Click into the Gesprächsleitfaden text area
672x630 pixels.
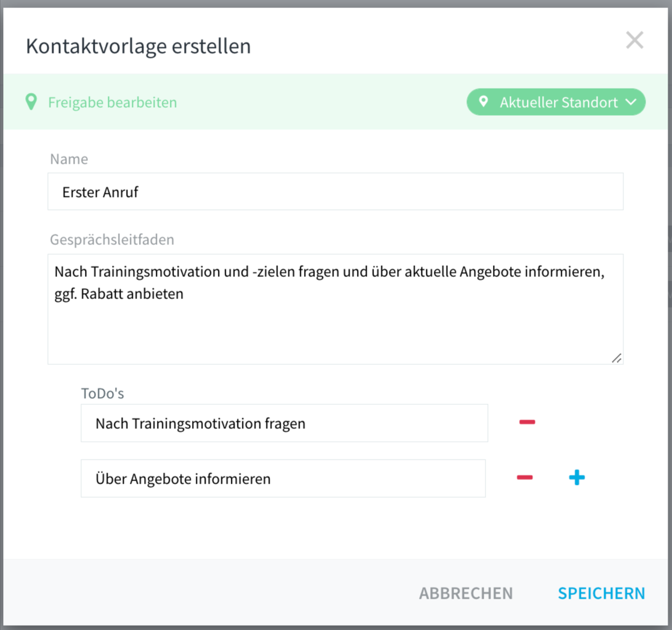click(x=335, y=309)
